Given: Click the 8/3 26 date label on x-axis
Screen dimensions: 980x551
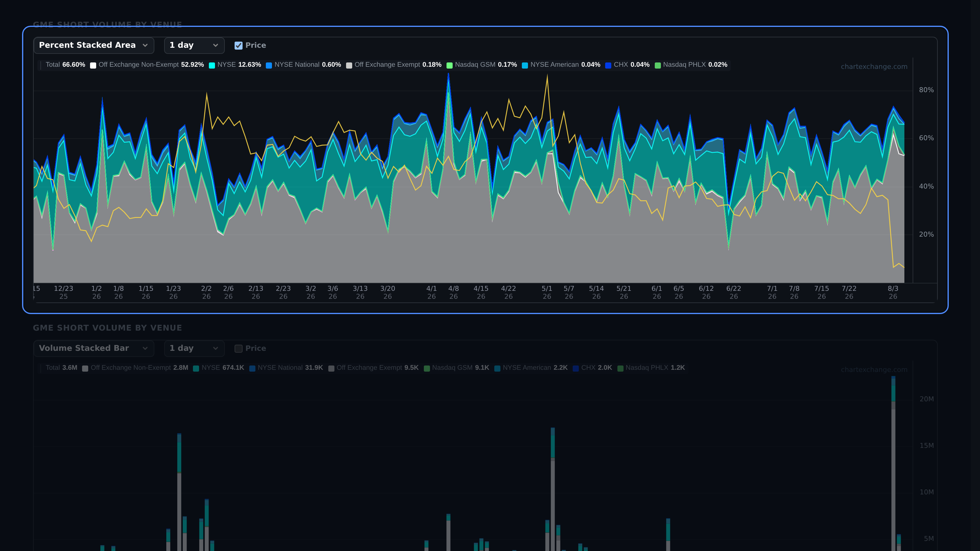Looking at the screenshot, I should click(x=893, y=292).
